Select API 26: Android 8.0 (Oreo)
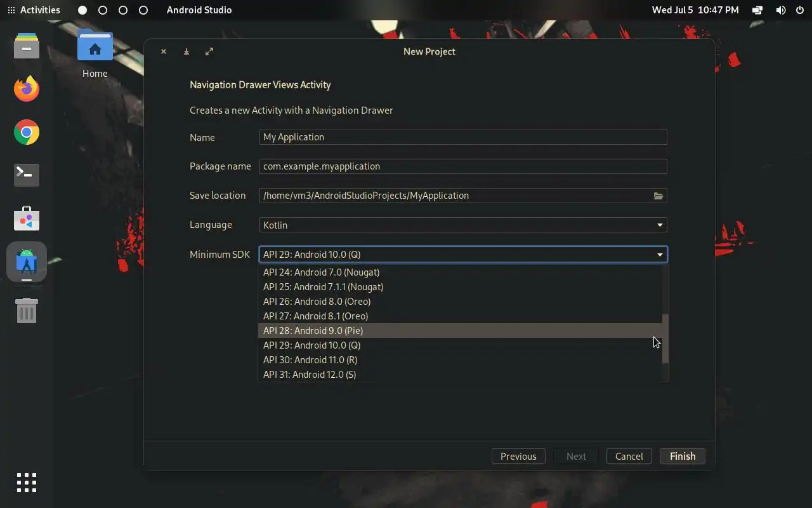Screen dimensions: 812x508 pyautogui.click(x=460, y=301)
